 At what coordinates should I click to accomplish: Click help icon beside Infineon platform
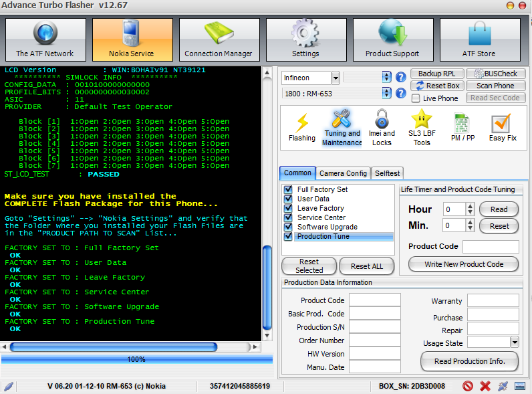coord(401,78)
